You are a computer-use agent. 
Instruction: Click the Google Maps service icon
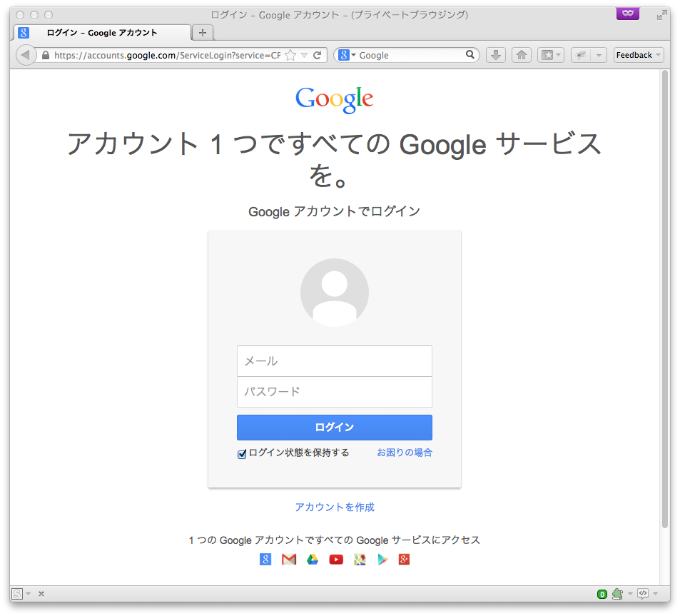point(360,559)
